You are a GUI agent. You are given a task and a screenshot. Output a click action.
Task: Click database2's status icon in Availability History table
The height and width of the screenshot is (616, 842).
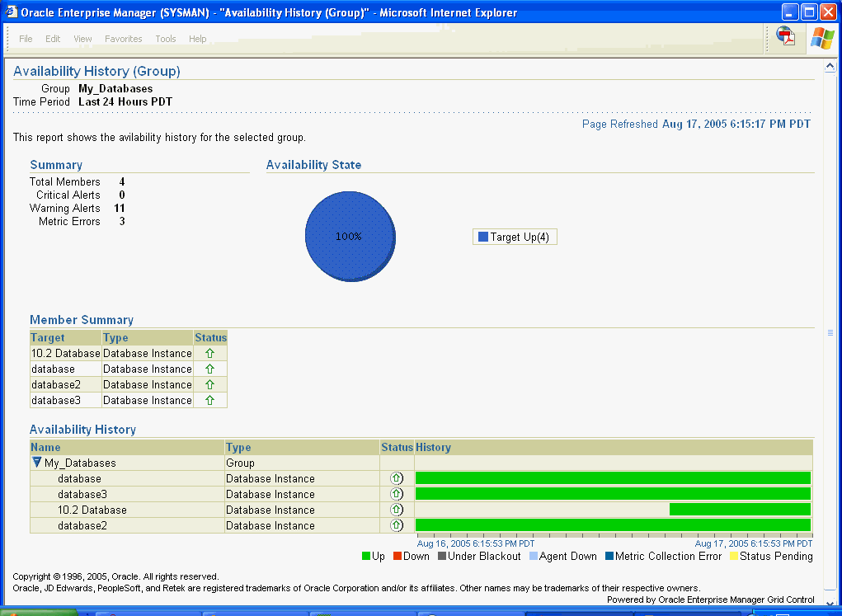(x=397, y=525)
